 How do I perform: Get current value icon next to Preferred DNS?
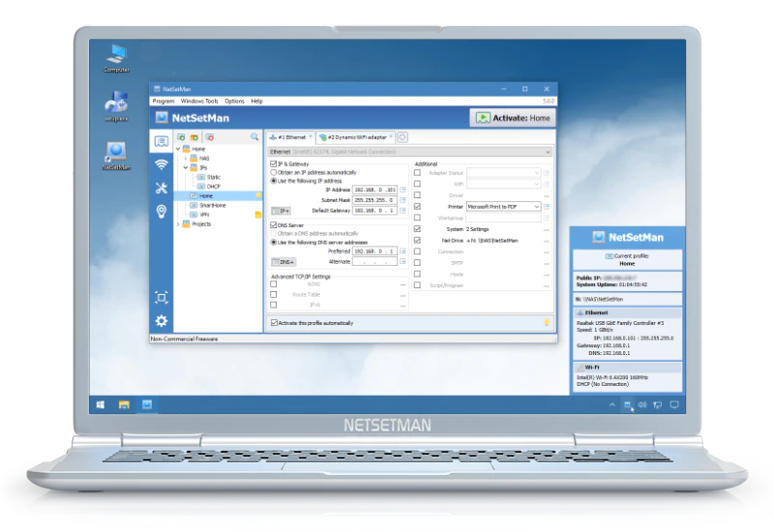coord(402,251)
